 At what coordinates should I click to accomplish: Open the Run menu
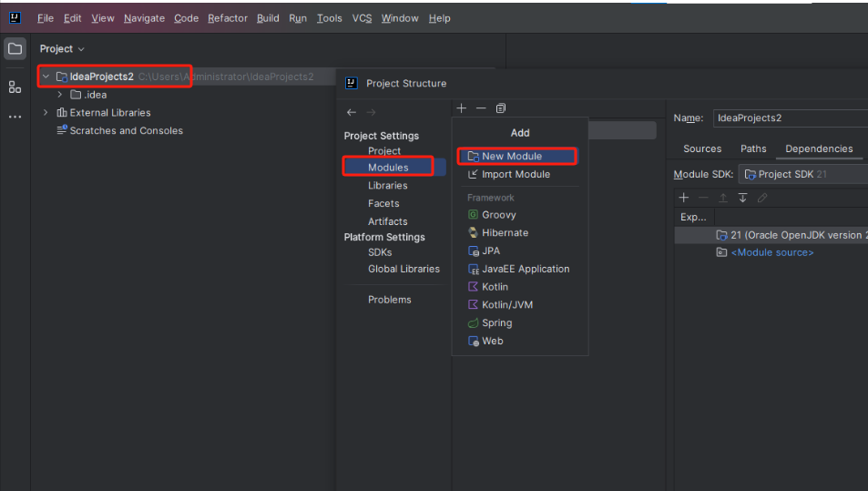point(298,18)
